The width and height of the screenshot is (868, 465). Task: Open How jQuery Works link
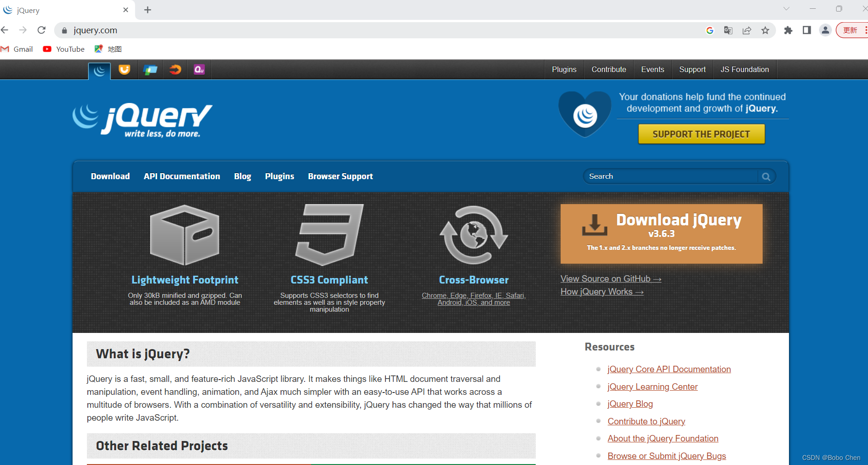coord(602,292)
